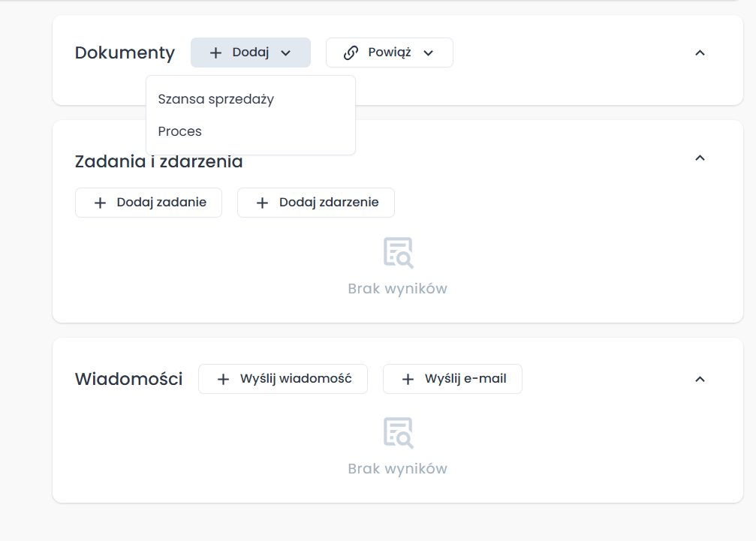This screenshot has width=756, height=541.
Task: Click the Wiadomości section heading
Action: tap(128, 380)
